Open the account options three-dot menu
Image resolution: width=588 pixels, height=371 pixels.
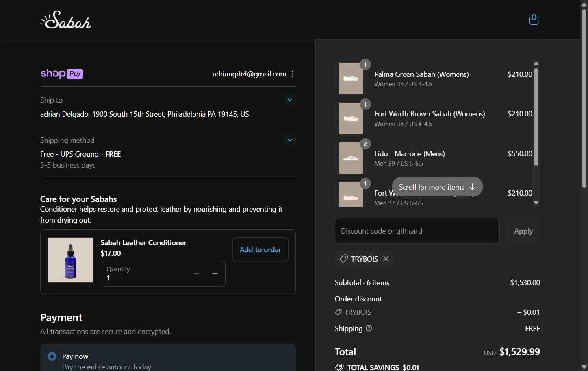coord(292,74)
